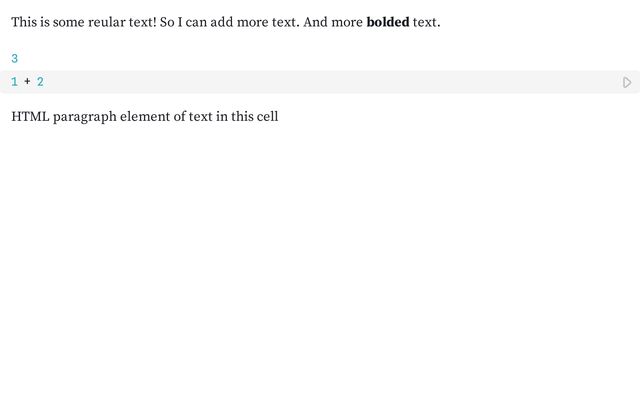Run the code cell with play icon
Screen dimensions: 640x400
point(627,82)
